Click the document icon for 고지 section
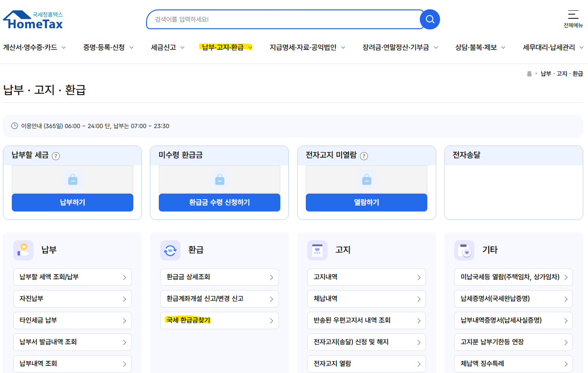The height and width of the screenshot is (373, 588). 317,250
